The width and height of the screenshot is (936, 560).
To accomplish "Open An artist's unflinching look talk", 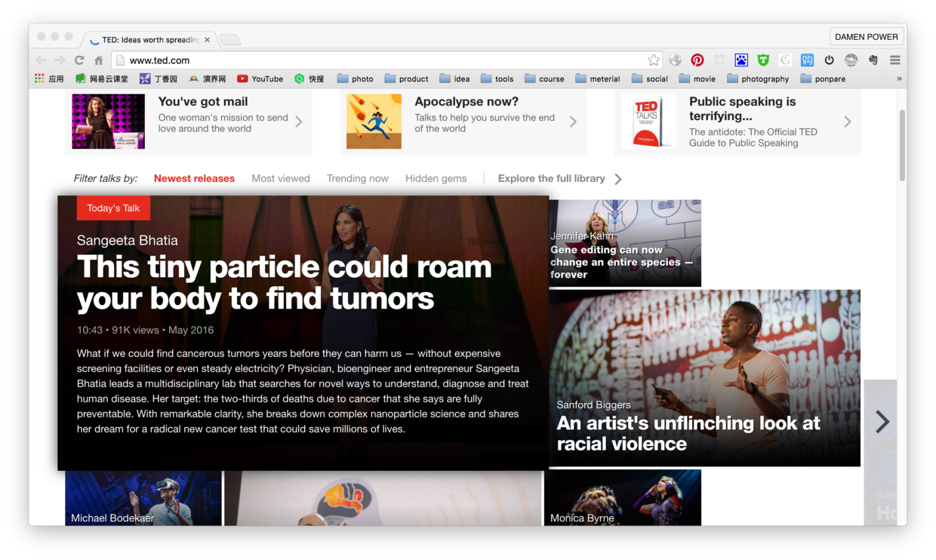I will pos(705,378).
